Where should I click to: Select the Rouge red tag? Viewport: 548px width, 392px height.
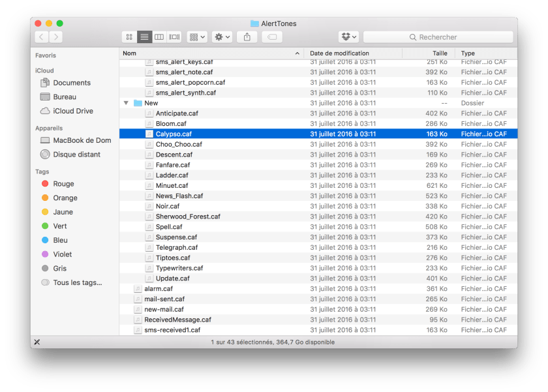point(63,184)
